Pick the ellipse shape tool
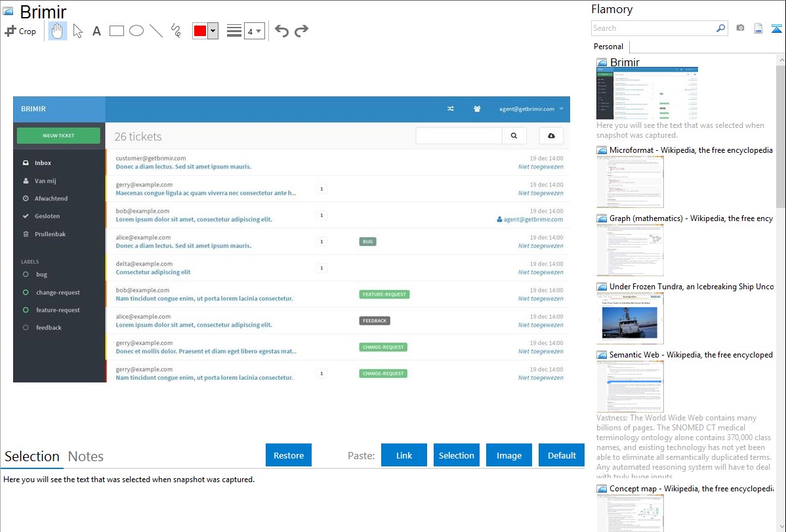 pos(136,31)
